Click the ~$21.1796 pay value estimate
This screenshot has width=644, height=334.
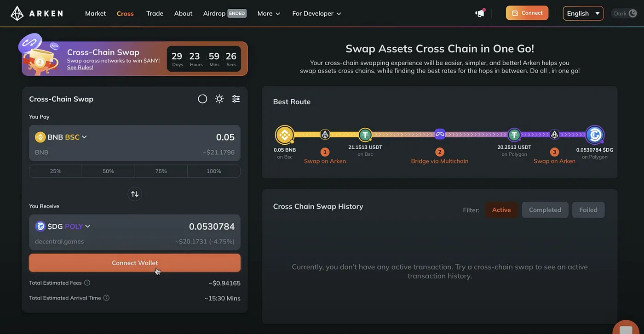(218, 152)
